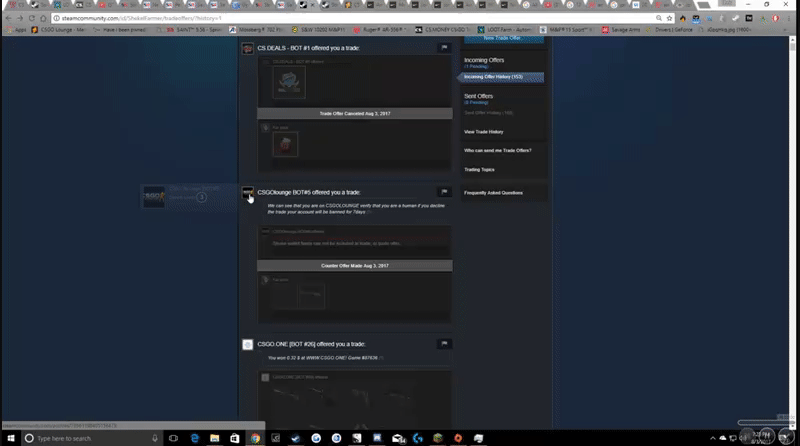This screenshot has height=446, width=800.
Task: Click the red item thumbnail under CS.DEALS canceled offer
Action: click(285, 145)
